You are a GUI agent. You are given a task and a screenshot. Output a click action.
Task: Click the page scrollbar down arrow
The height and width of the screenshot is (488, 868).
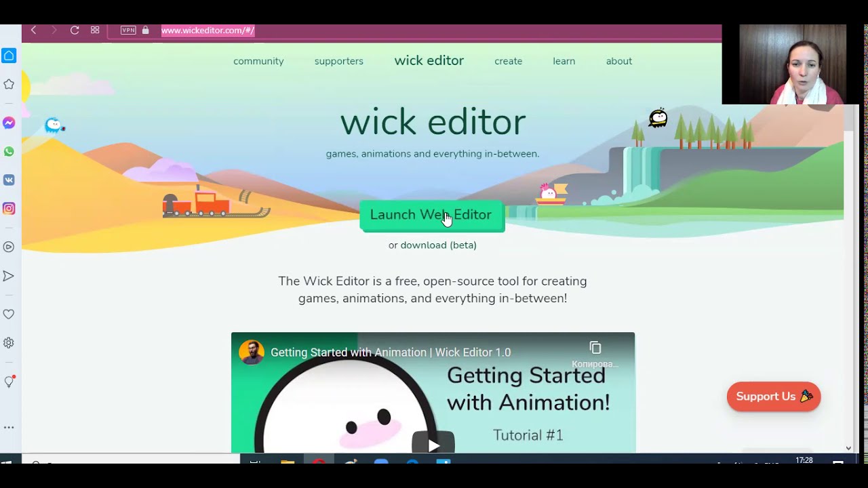pyautogui.click(x=848, y=448)
